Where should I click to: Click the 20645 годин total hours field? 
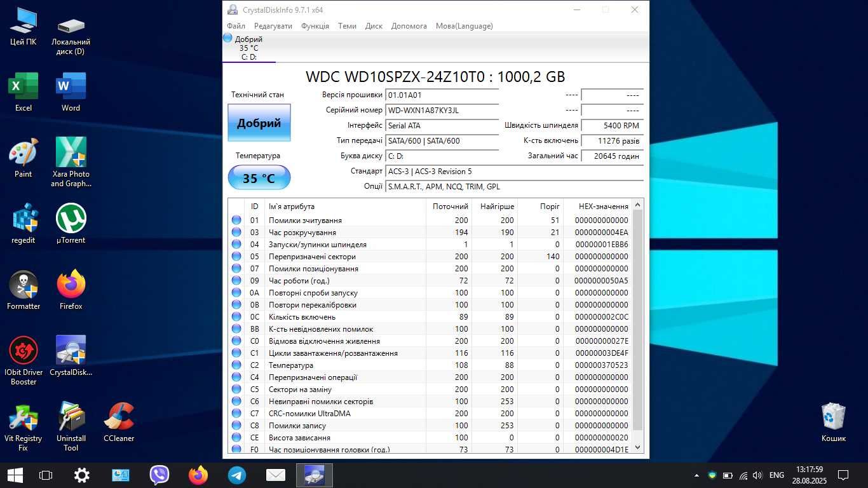(x=613, y=156)
